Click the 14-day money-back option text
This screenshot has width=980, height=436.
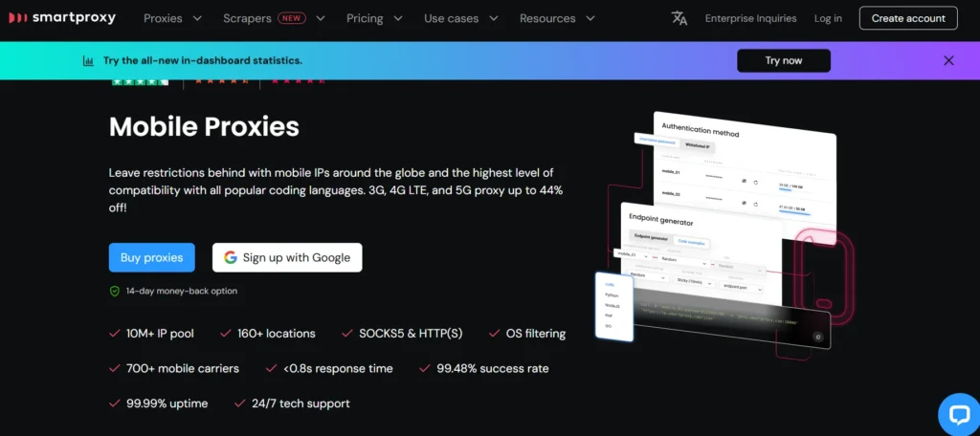[182, 291]
